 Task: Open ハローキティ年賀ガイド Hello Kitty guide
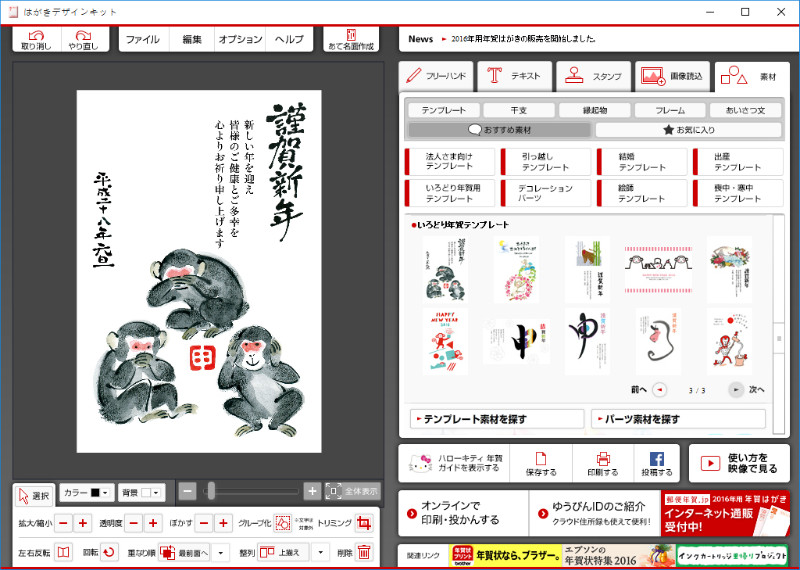click(454, 463)
